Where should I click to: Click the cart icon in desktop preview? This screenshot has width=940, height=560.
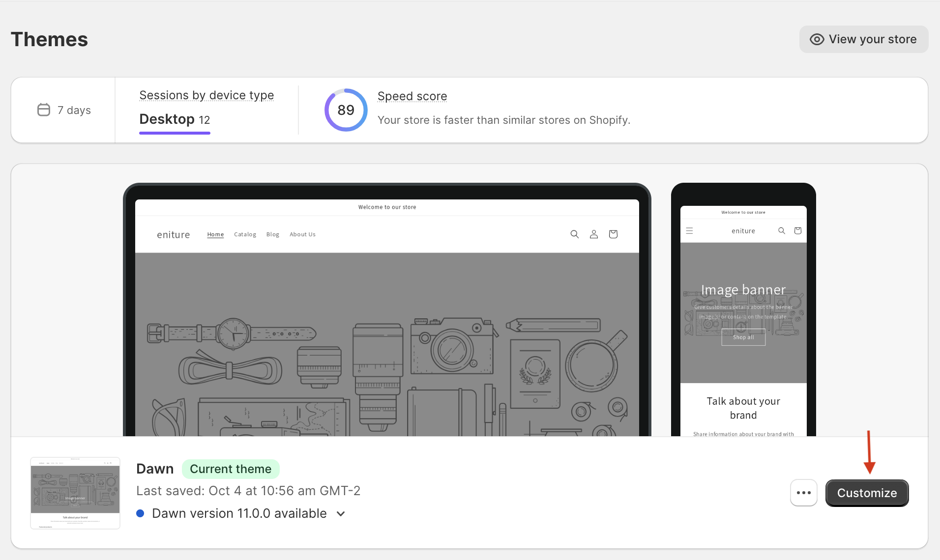tap(613, 234)
